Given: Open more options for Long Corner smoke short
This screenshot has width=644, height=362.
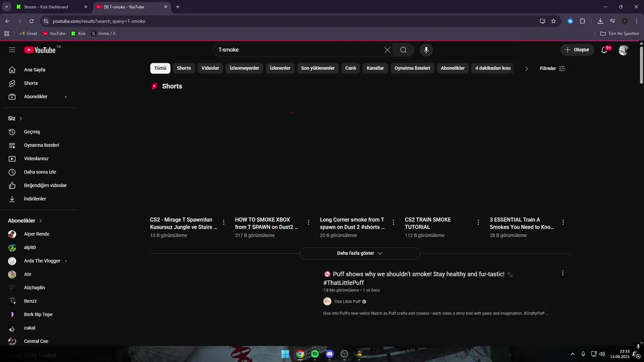Looking at the screenshot, I should [x=393, y=222].
